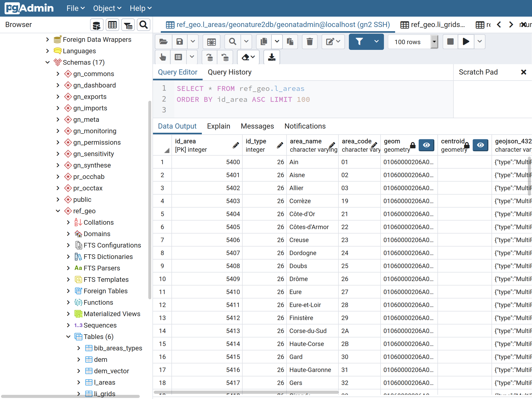Click Filtered Rows icon in Browser panel
Screen dimensions: 532x399
tap(128, 25)
